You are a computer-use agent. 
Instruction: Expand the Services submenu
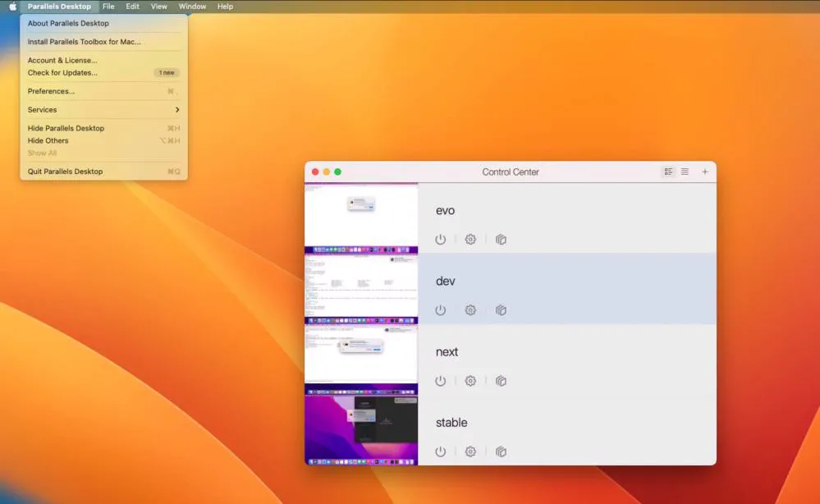[103, 110]
